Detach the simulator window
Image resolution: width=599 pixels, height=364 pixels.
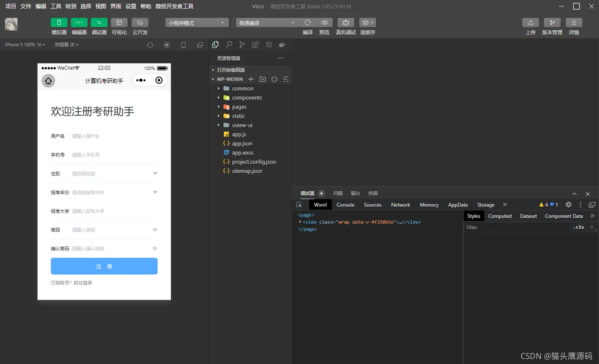click(200, 45)
